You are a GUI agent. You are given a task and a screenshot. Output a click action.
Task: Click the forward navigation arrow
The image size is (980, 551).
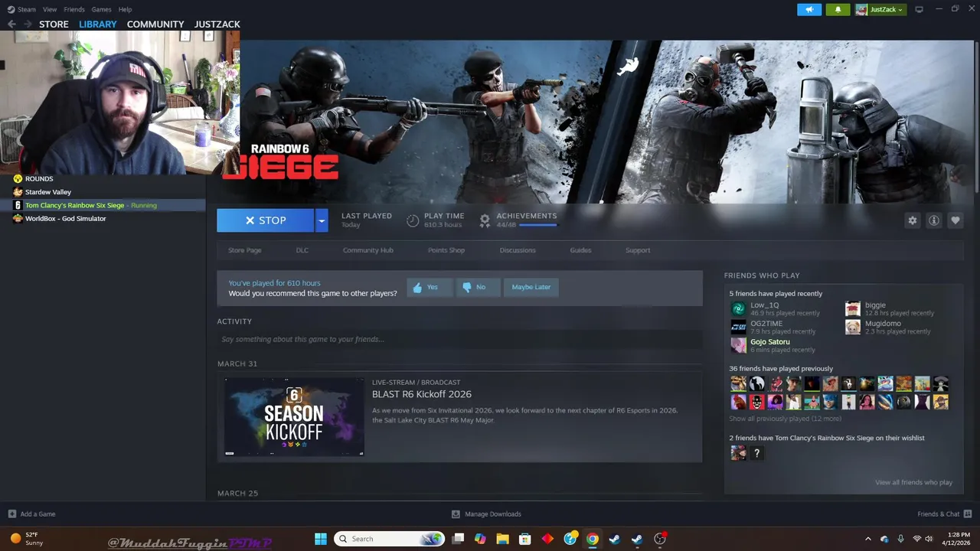point(28,24)
